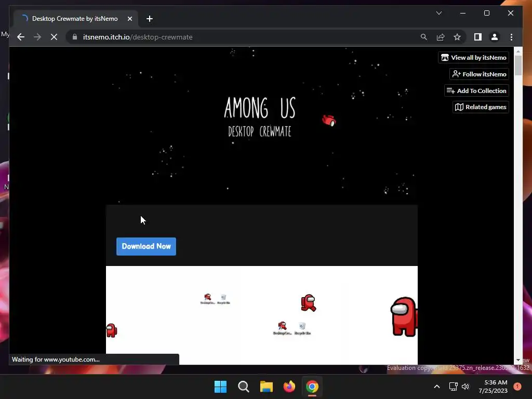Viewport: 532px width, 399px height.
Task: Click the jumping red crewmate in the preview image
Action: click(x=308, y=303)
